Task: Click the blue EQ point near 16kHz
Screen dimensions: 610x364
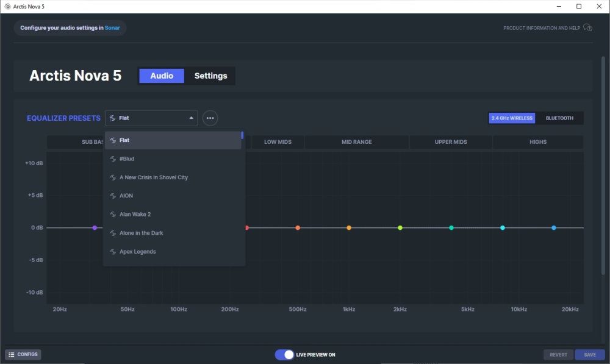Action: tap(554, 227)
